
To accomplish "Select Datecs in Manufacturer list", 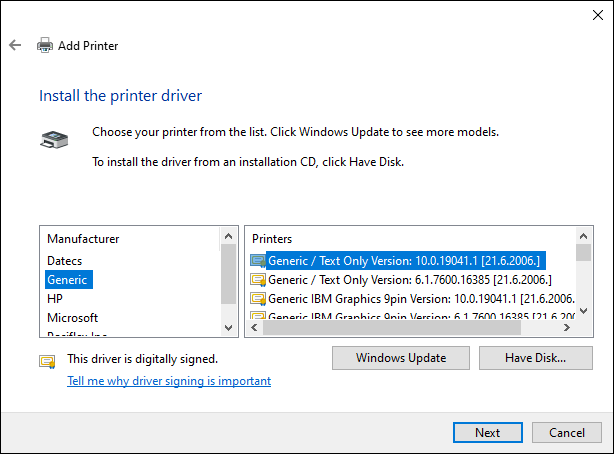I will pos(65,261).
